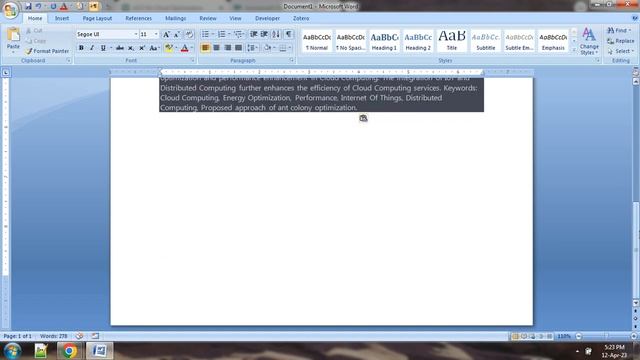Cut the selected text
The width and height of the screenshot is (640, 360).
[34, 31]
